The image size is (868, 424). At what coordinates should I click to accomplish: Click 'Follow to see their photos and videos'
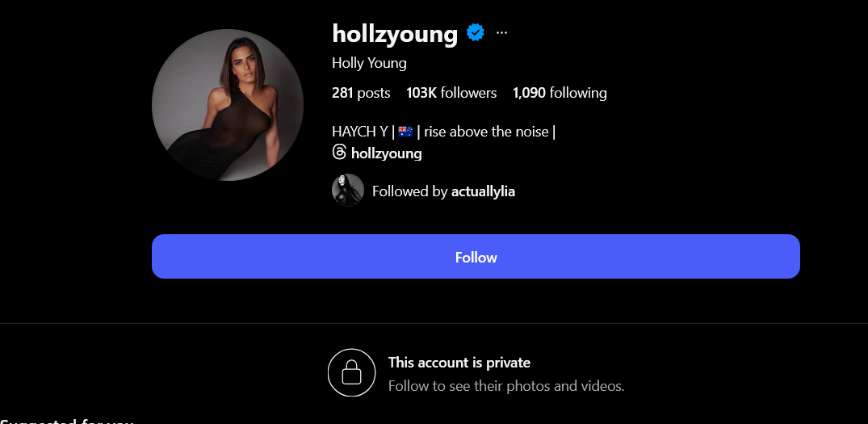coord(506,386)
